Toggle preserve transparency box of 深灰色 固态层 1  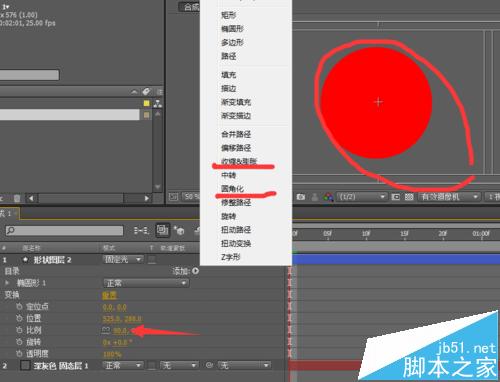(x=152, y=366)
